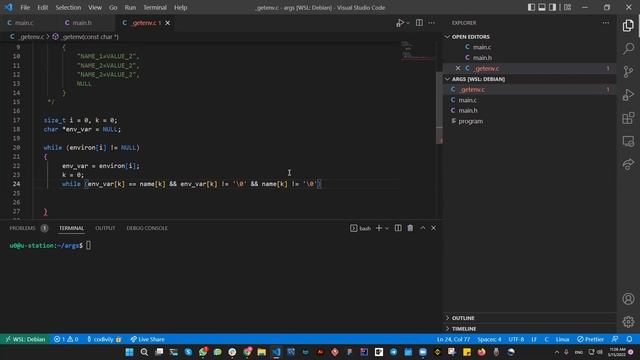Open terminal launch profile dropdown
Viewport: 640px width, 360px height.
click(387, 228)
